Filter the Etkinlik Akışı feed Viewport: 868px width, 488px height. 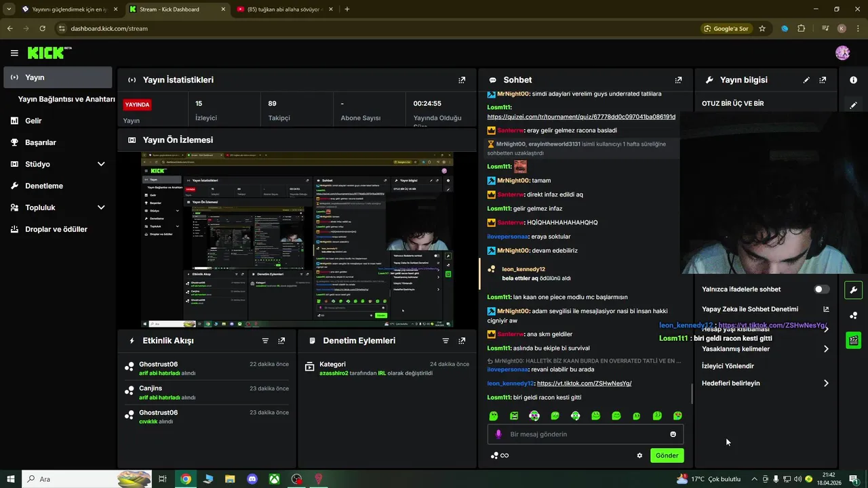click(265, 341)
